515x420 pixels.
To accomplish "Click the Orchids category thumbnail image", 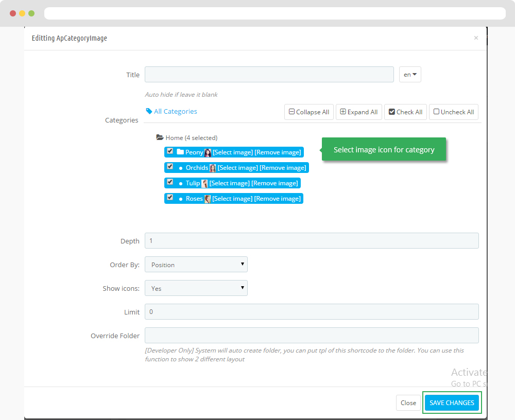I will [x=213, y=168].
